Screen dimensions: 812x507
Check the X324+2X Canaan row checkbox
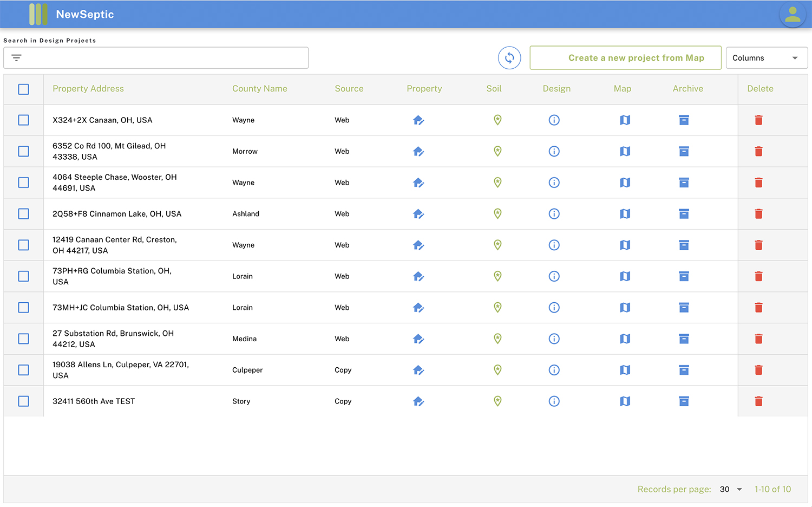[23, 120]
